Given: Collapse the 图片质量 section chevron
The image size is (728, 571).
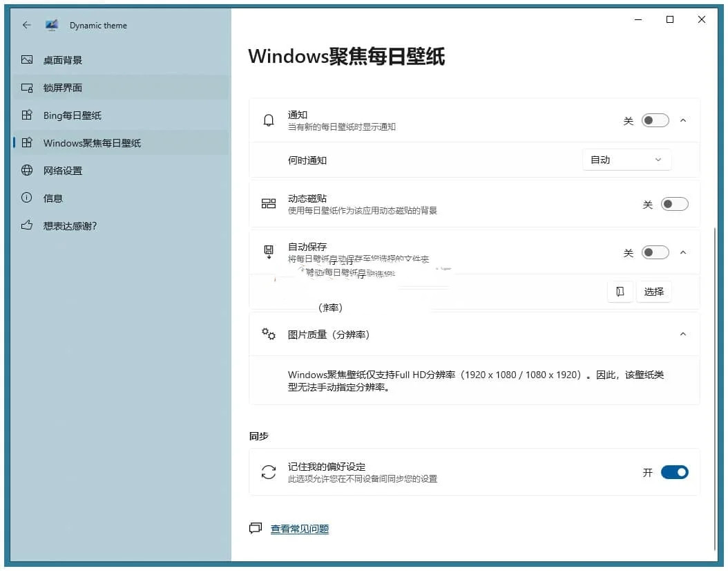Looking at the screenshot, I should [683, 334].
